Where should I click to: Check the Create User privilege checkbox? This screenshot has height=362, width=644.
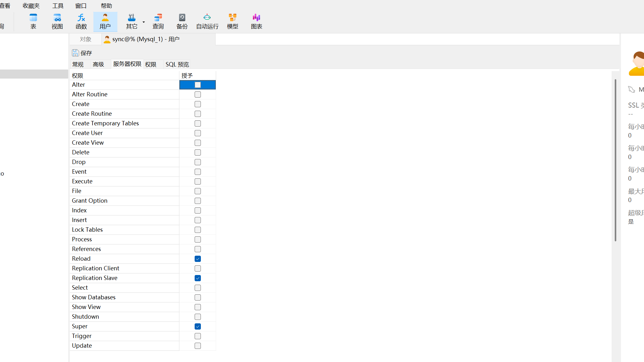click(198, 133)
